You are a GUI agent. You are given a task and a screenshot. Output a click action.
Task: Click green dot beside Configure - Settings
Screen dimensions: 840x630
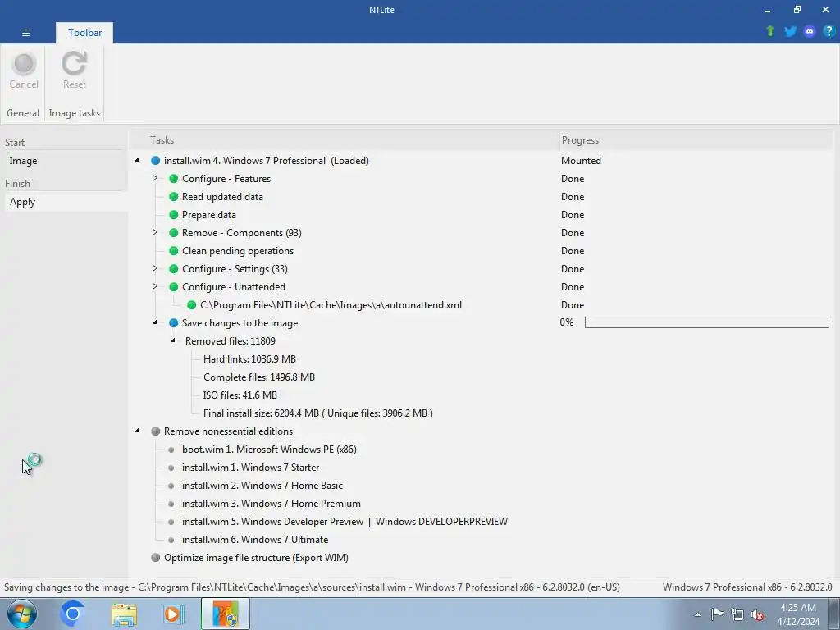click(174, 269)
